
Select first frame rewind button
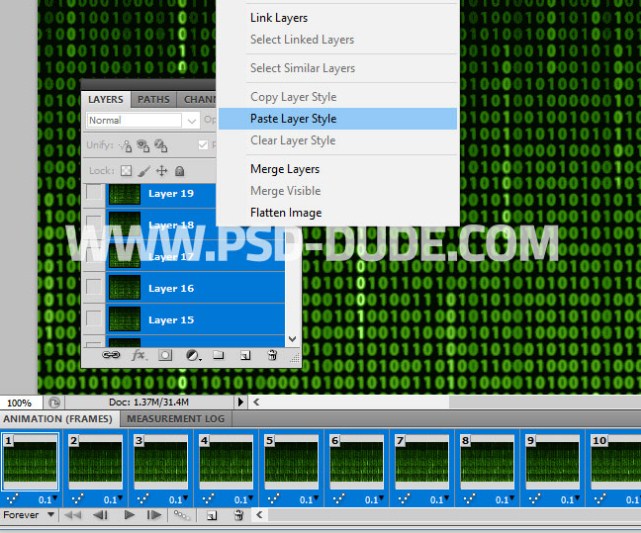(x=73, y=515)
